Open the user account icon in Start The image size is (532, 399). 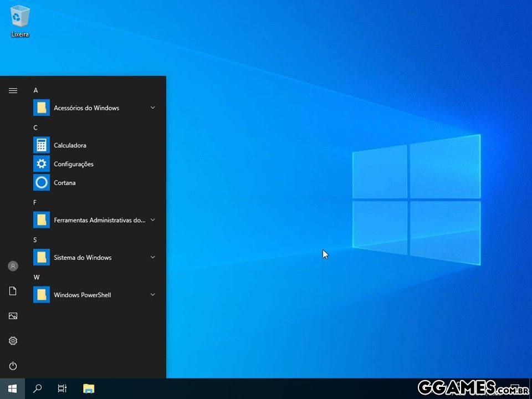(13, 266)
